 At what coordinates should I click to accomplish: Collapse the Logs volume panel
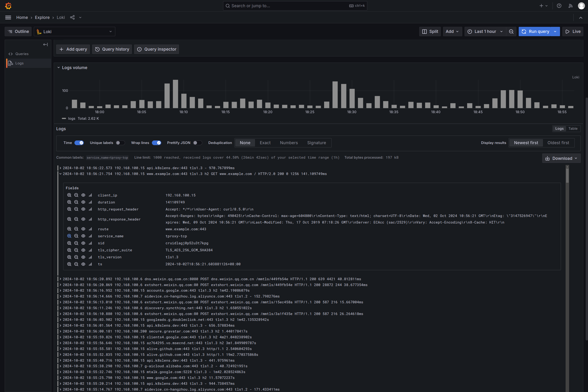[59, 68]
